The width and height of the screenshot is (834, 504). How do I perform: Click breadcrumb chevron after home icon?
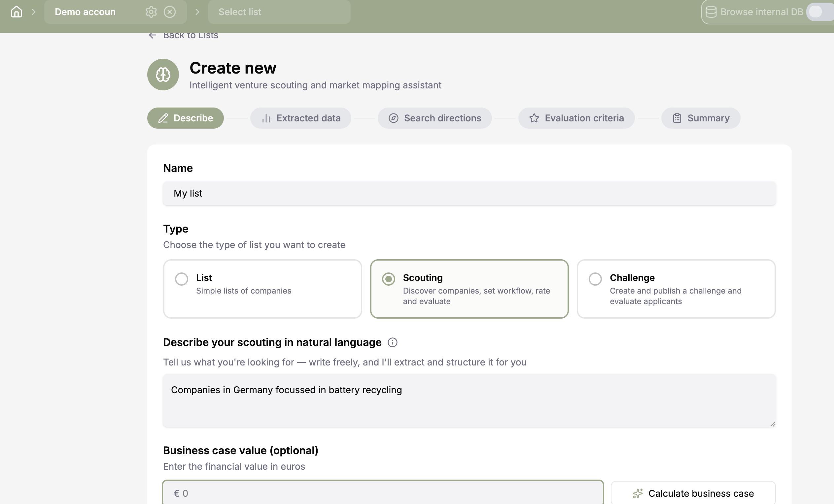pyautogui.click(x=33, y=12)
